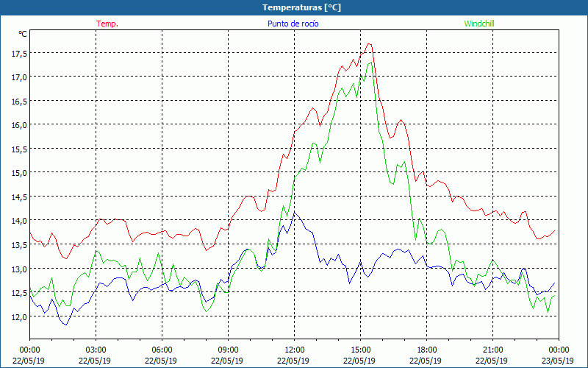This screenshot has width=588, height=368.
Task: Select the red Temp. legend label
Action: click(107, 24)
